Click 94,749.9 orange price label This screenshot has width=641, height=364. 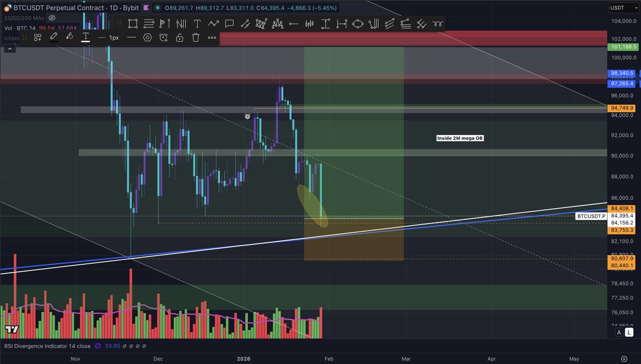(x=622, y=108)
